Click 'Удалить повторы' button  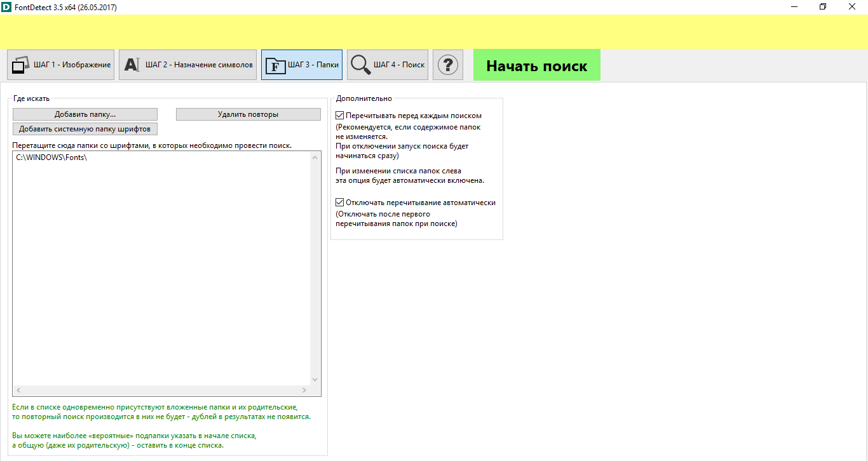coord(248,114)
